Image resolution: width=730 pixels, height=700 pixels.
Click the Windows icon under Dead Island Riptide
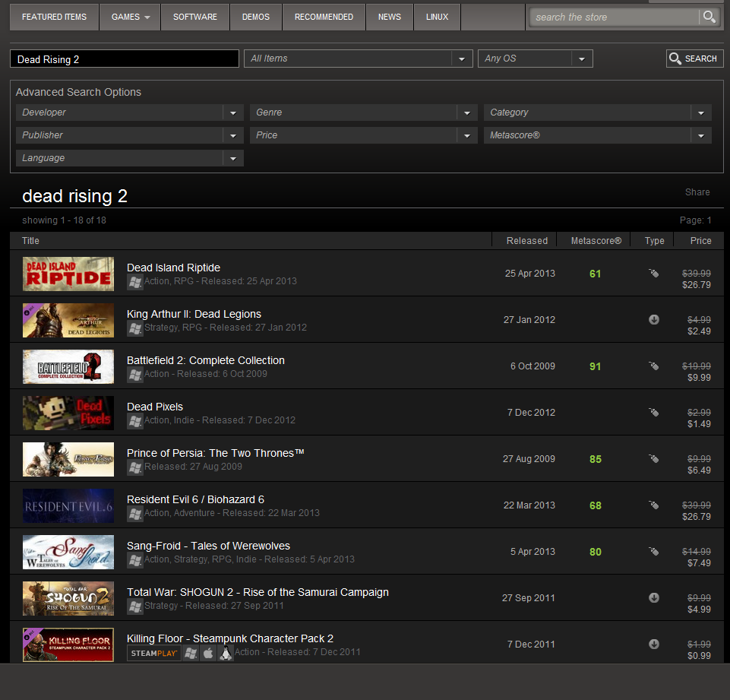point(134,281)
